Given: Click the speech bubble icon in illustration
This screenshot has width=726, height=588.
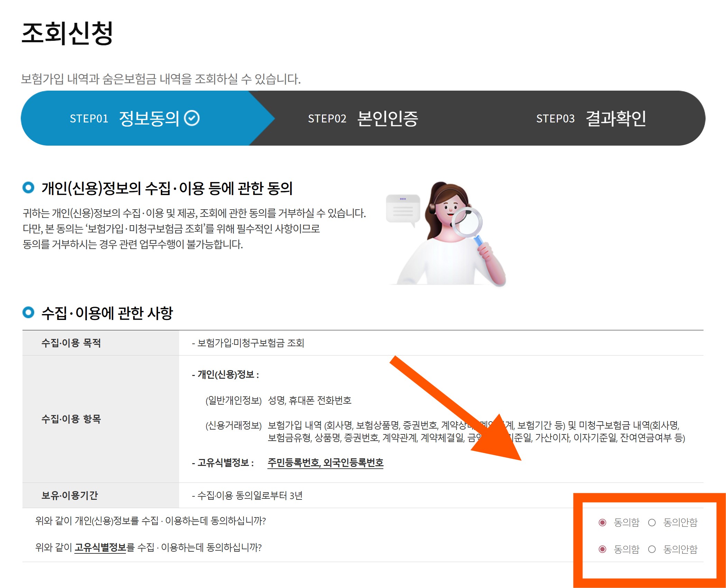Looking at the screenshot, I should tap(403, 209).
